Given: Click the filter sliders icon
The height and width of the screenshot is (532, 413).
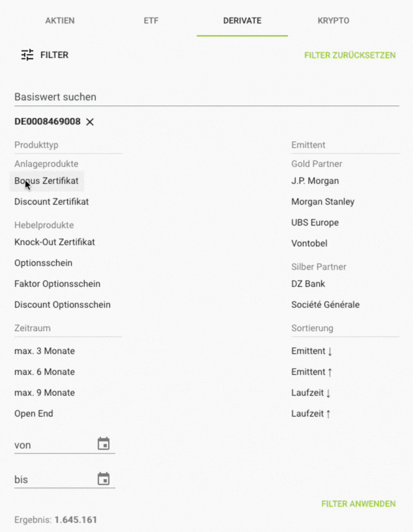Looking at the screenshot, I should point(27,55).
